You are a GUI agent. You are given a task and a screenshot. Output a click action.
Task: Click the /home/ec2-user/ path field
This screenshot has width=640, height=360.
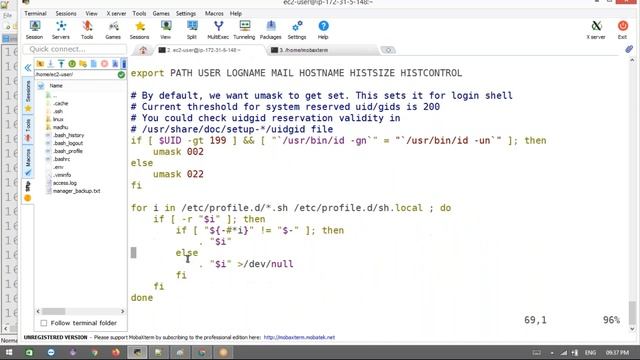tap(76, 75)
